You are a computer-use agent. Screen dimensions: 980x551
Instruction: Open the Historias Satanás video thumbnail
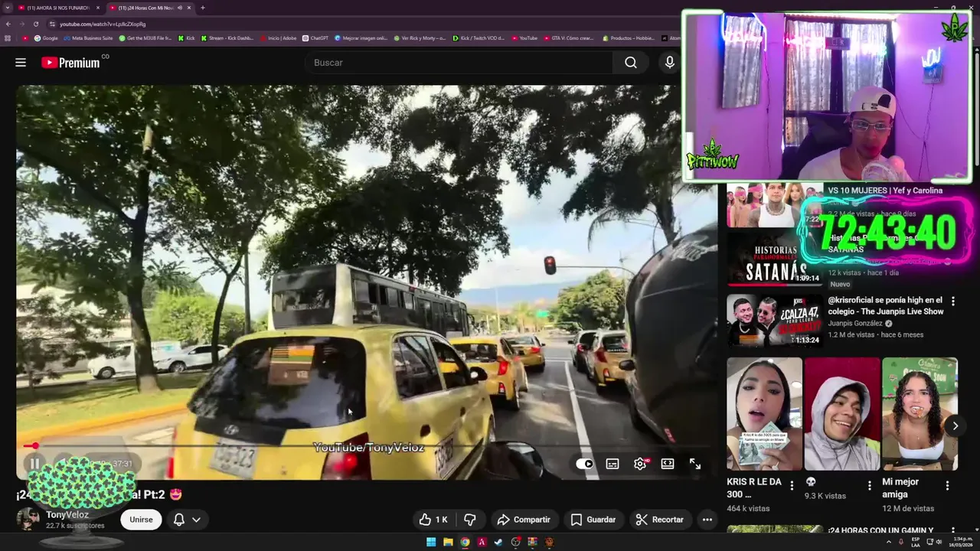pyautogui.click(x=774, y=259)
